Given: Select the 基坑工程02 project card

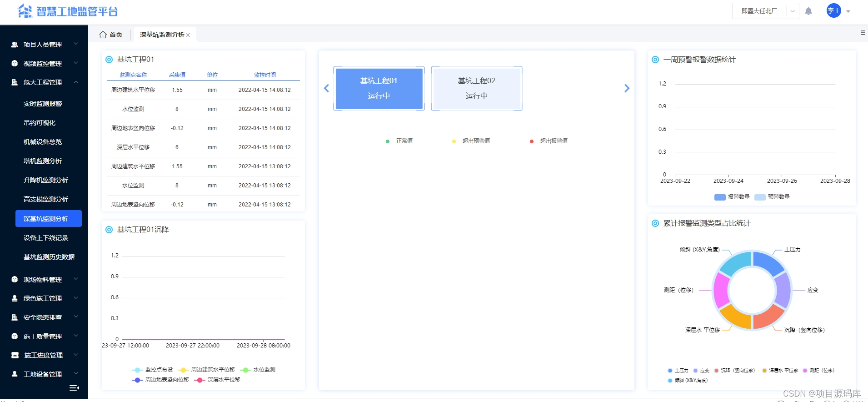Looking at the screenshot, I should (477, 88).
